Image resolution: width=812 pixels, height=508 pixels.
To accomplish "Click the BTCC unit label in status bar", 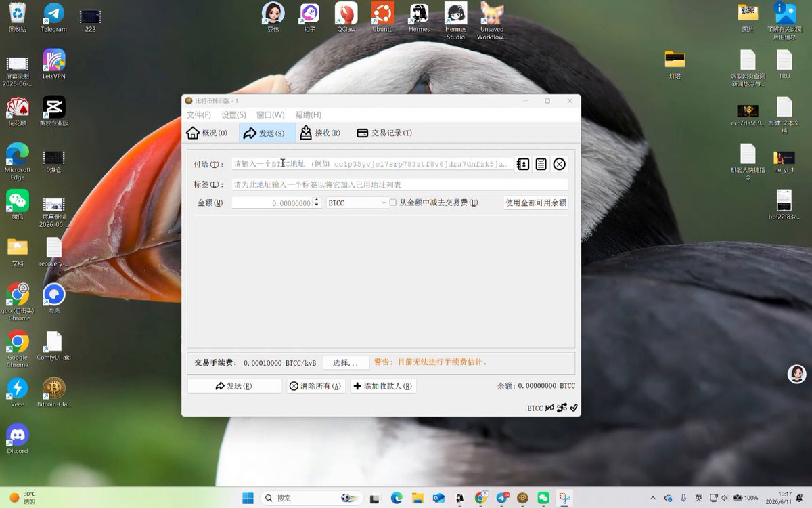I will tap(535, 408).
